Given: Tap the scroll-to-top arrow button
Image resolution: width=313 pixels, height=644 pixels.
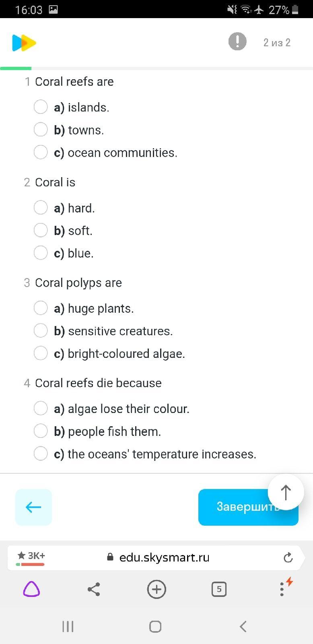Looking at the screenshot, I should [286, 492].
